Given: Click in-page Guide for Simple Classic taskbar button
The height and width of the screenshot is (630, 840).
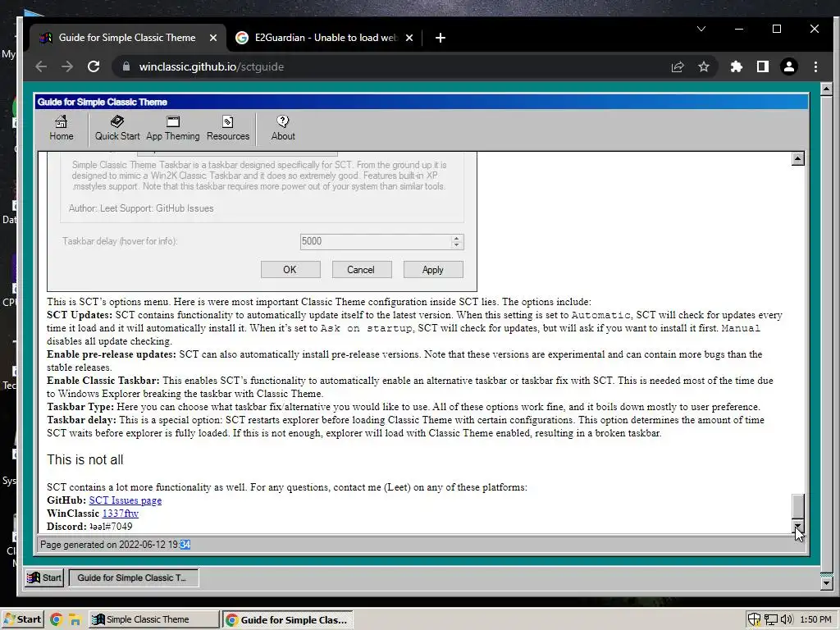Looking at the screenshot, I should click(134, 577).
